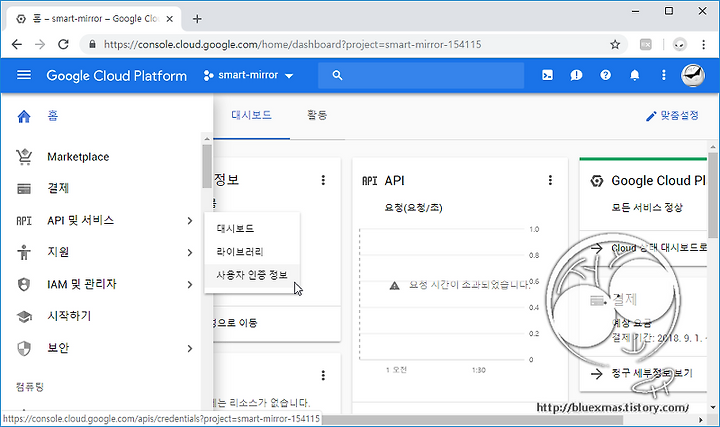Activate Cloud Shell icon in header
This screenshot has width=720, height=427.
[x=547, y=75]
